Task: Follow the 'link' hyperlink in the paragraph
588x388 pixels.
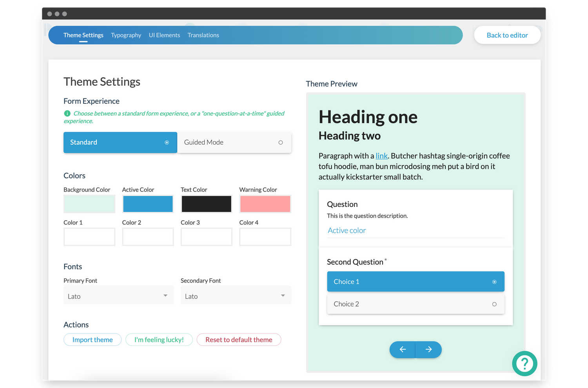Action: click(x=381, y=156)
